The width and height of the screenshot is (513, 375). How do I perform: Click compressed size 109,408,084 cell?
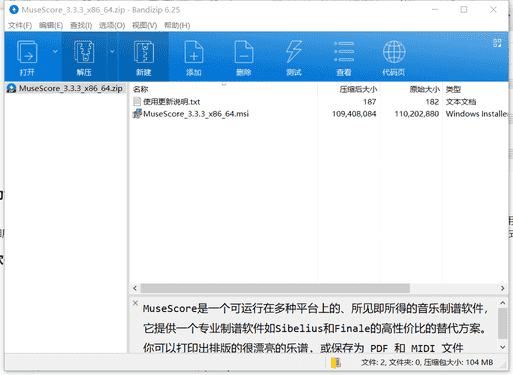354,114
